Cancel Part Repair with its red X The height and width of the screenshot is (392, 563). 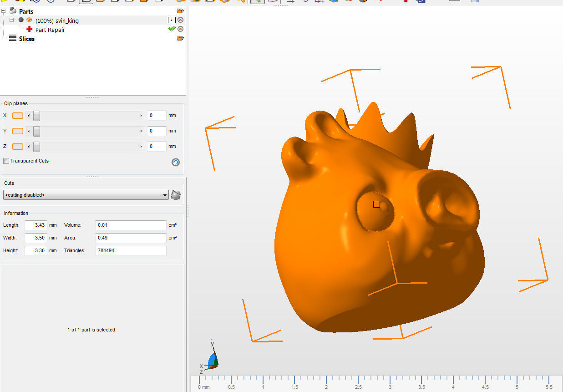pos(180,29)
